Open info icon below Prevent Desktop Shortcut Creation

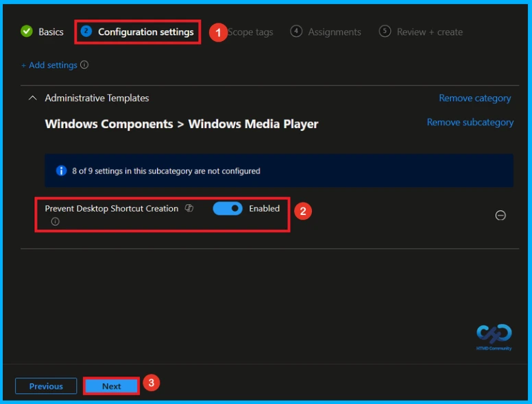click(x=55, y=221)
